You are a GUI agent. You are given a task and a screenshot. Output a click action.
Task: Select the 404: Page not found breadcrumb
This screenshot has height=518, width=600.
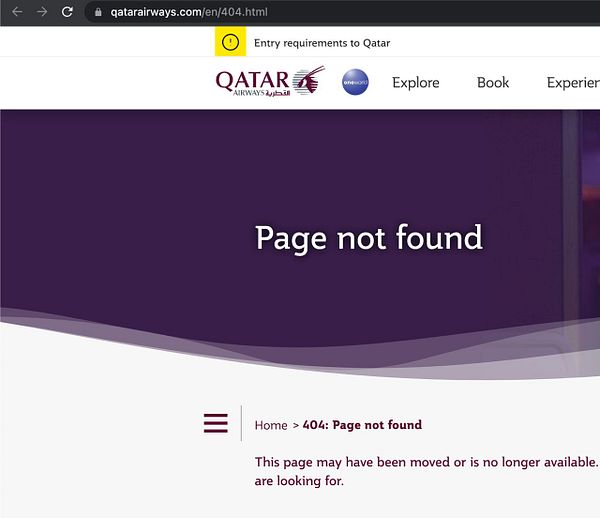[362, 425]
